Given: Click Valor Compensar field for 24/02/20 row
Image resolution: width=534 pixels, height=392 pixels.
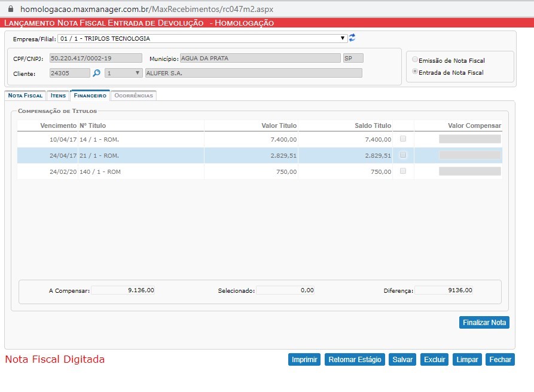Looking at the screenshot, I should [469, 171].
